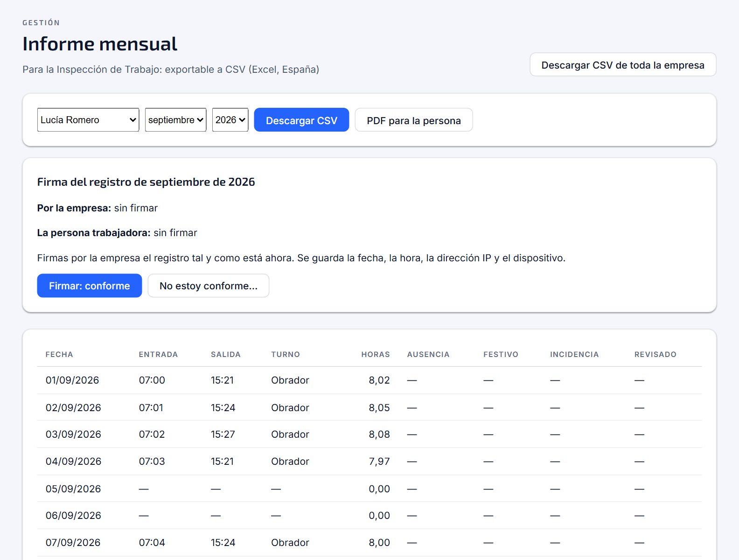The image size is (739, 560).
Task: Click the ENTRADA column header
Action: 158,355
